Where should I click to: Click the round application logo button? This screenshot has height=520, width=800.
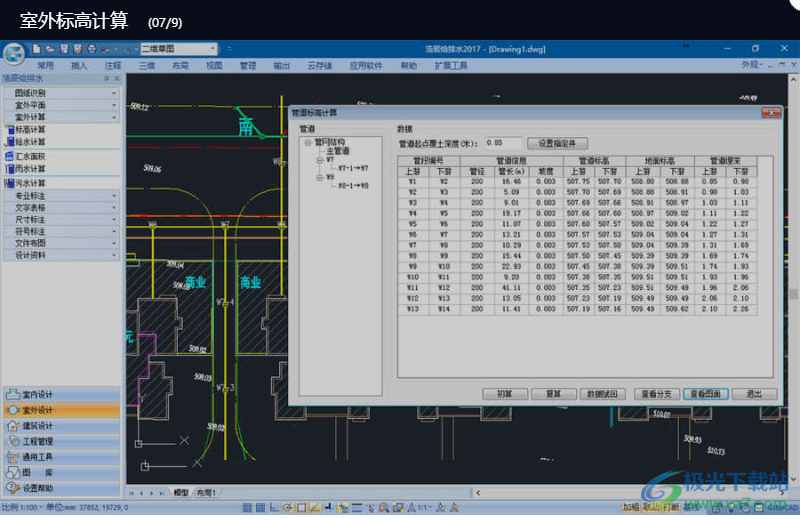pyautogui.click(x=14, y=53)
